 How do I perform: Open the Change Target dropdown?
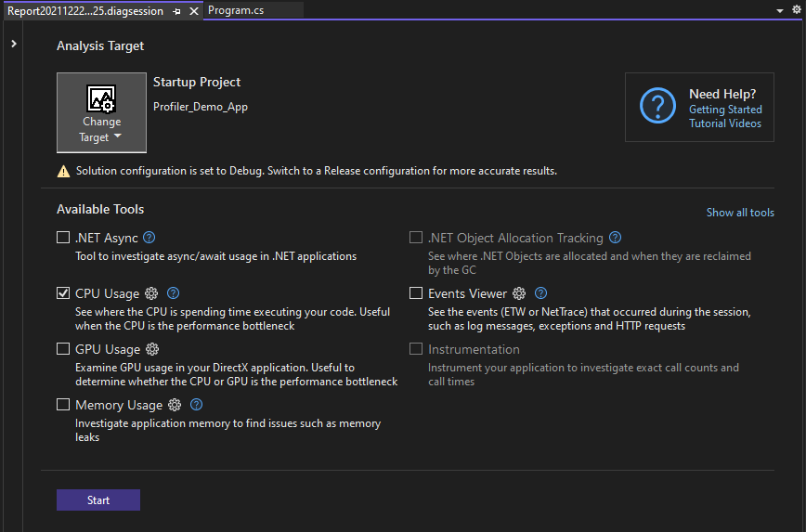(x=101, y=112)
